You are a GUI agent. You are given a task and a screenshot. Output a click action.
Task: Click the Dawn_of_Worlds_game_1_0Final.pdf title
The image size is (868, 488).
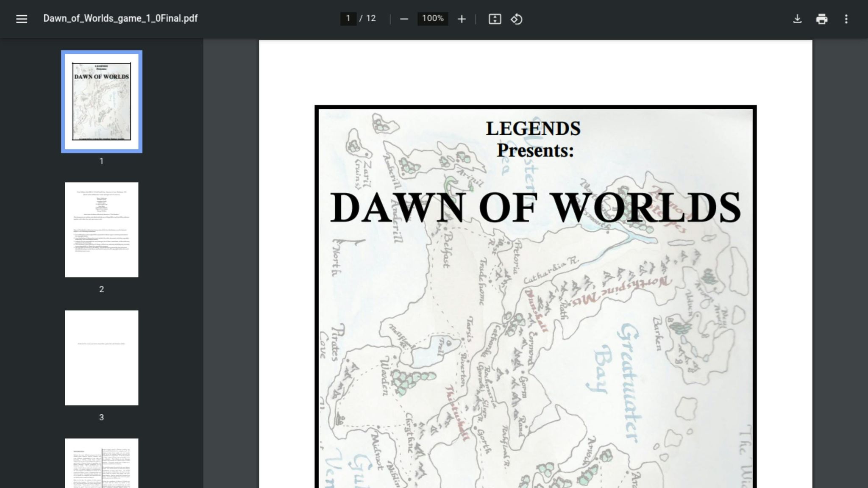pyautogui.click(x=120, y=19)
